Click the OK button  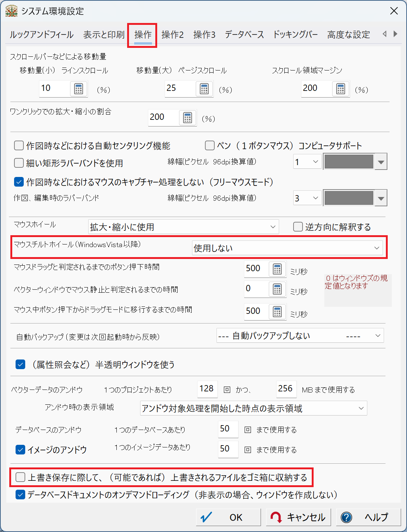pos(228,517)
